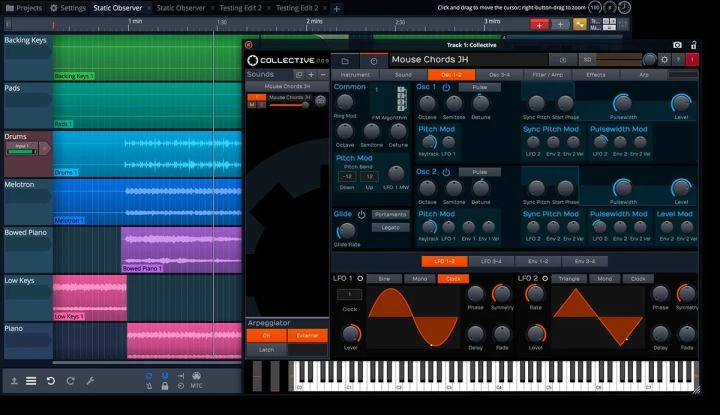
Task: Switch to Effects tab
Action: (596, 75)
